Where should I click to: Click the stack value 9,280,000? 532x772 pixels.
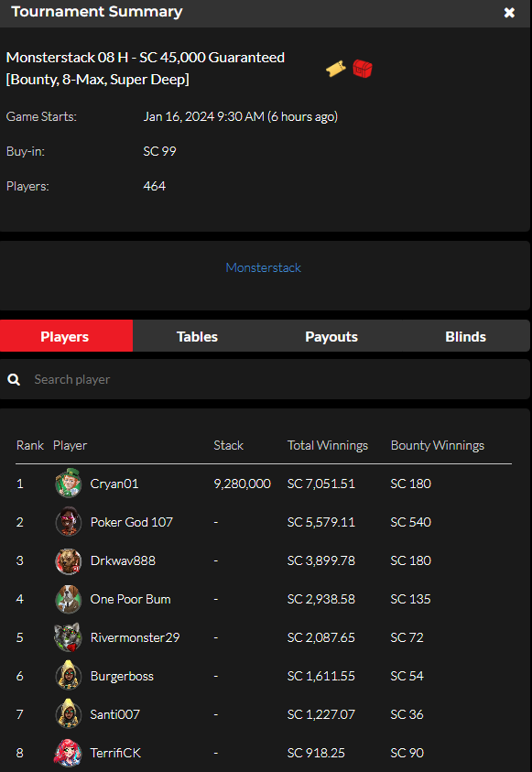[242, 484]
